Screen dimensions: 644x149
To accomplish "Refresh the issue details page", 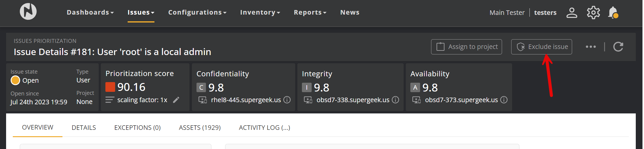I will [x=618, y=47].
